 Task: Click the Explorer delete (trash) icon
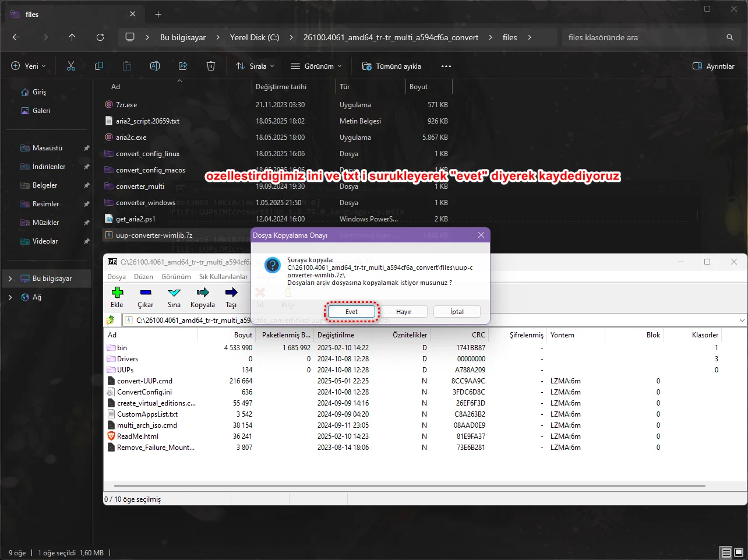pos(211,66)
